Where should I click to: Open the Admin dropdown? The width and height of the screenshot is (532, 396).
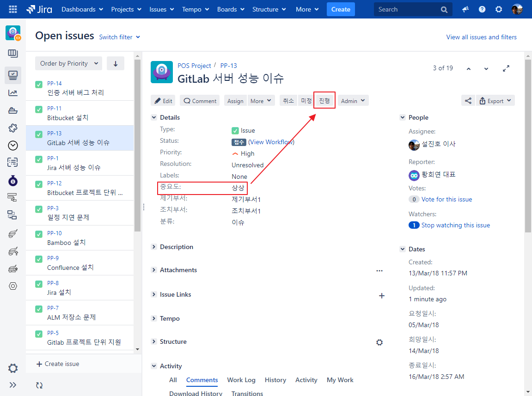(353, 101)
